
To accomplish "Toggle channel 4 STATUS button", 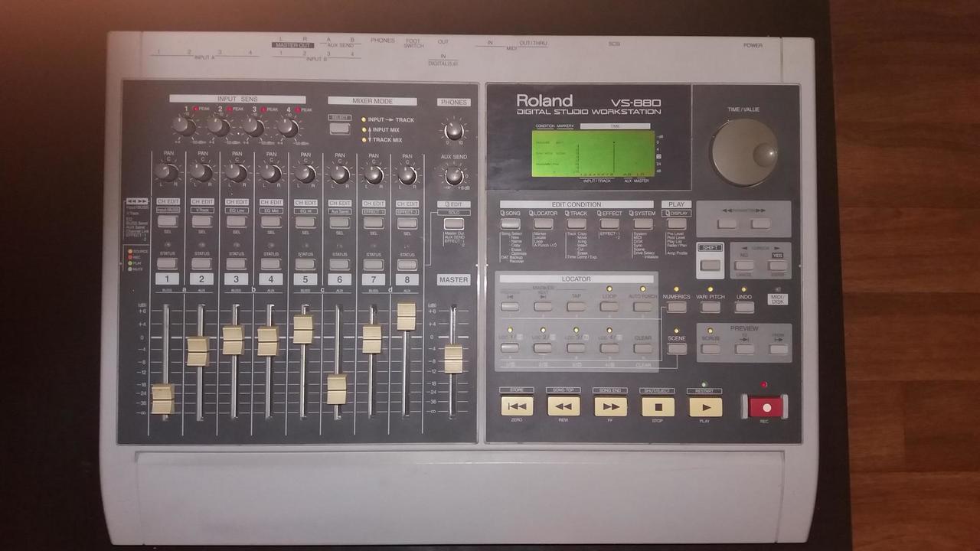I will 270,263.
